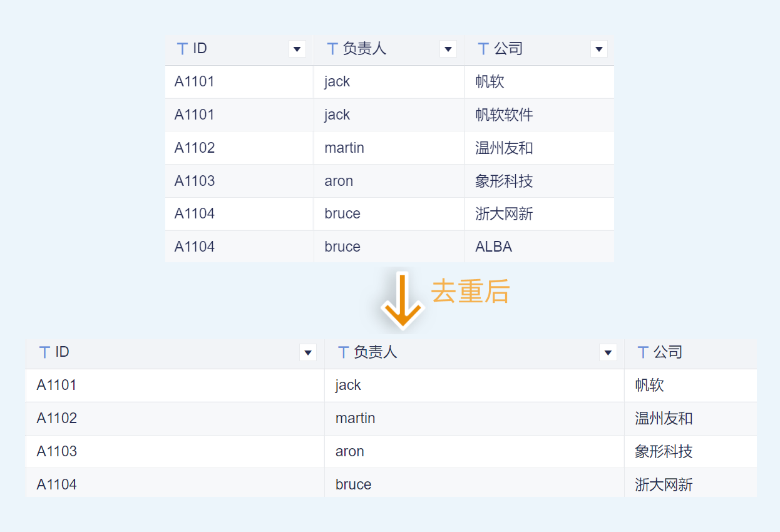780x532 pixels.
Task: Click the text-type icon beside 负责人 in top table
Action: click(x=332, y=49)
